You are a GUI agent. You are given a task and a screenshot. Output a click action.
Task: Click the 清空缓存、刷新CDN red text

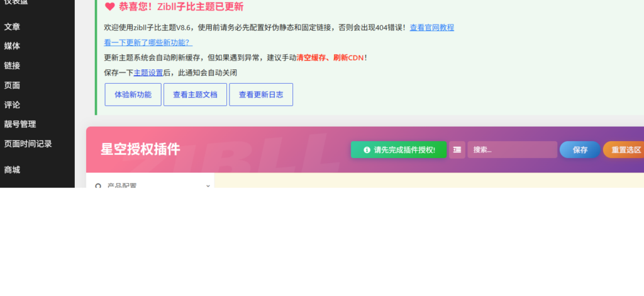pos(330,58)
